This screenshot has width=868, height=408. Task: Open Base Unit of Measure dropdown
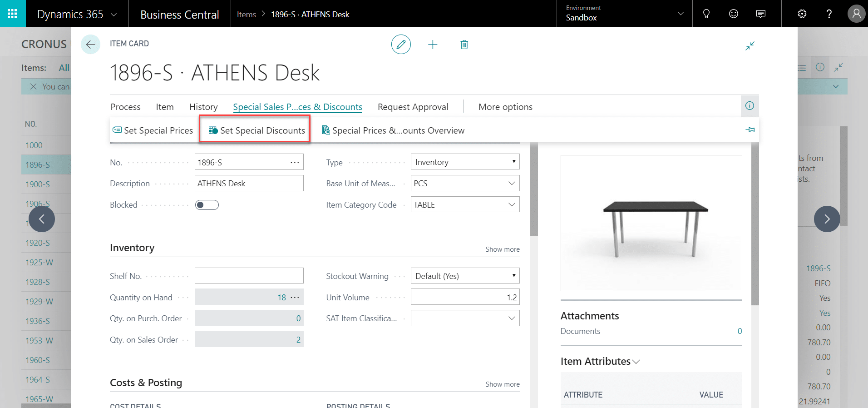(x=512, y=183)
